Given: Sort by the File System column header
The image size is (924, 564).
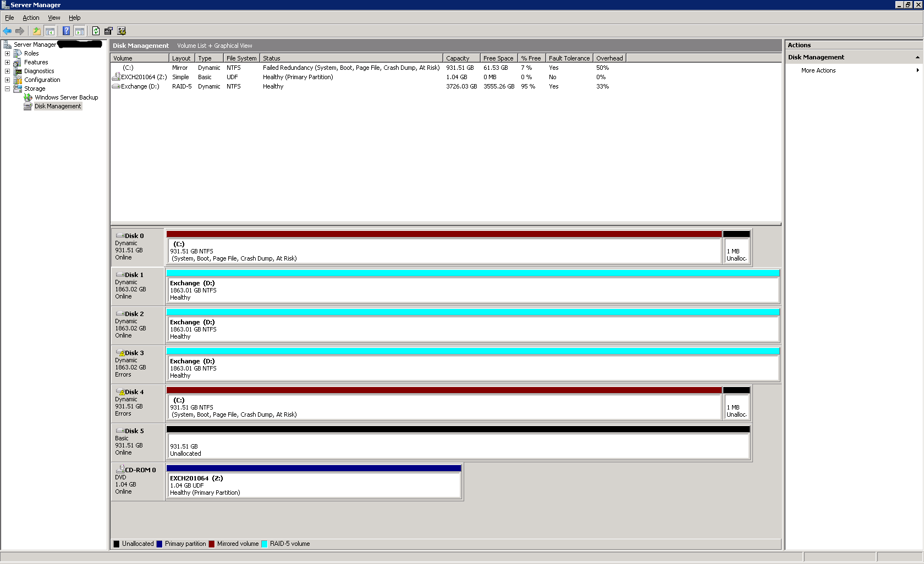Looking at the screenshot, I should (x=241, y=58).
